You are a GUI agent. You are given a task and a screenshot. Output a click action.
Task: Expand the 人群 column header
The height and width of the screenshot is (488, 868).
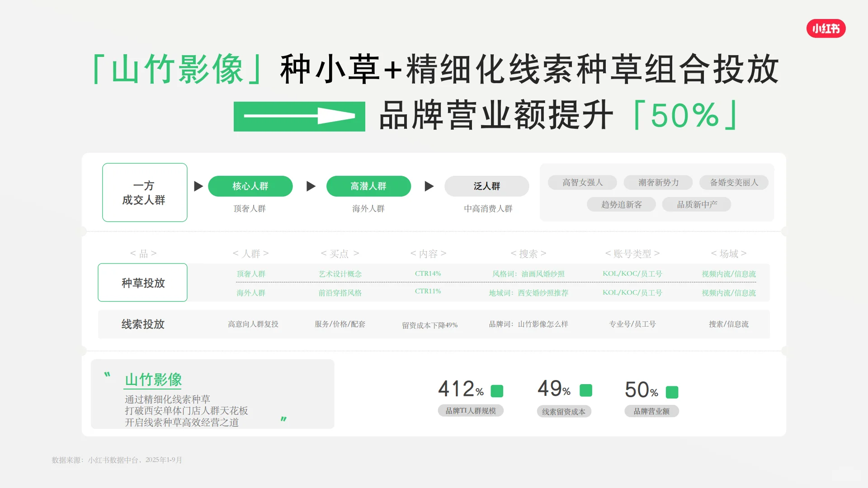[250, 253]
